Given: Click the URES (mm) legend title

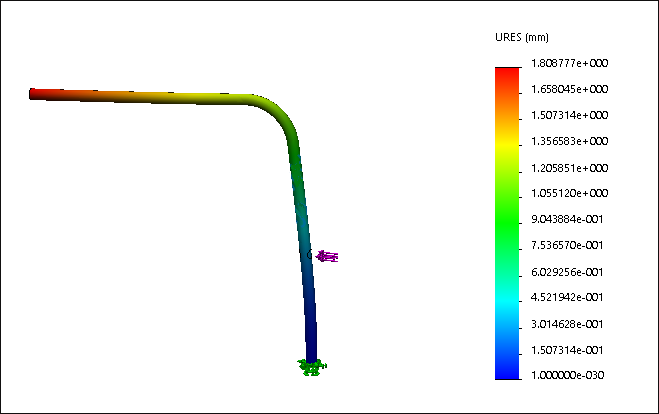Looking at the screenshot, I should [522, 37].
